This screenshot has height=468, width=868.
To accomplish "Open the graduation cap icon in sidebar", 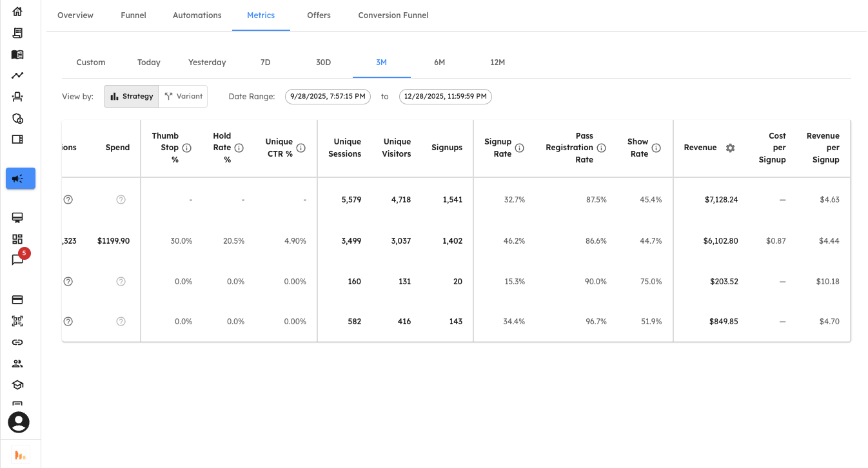I will pos(17,384).
